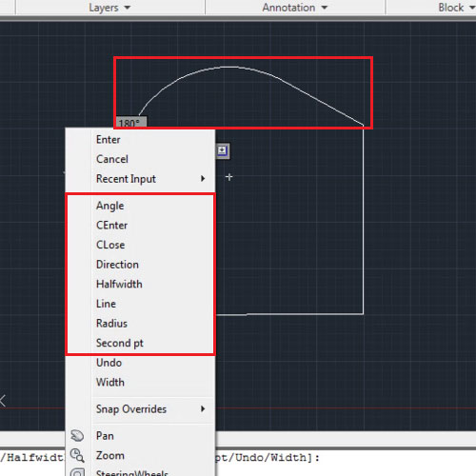Expand the Layers ribbon panel dropdown

(x=109, y=8)
